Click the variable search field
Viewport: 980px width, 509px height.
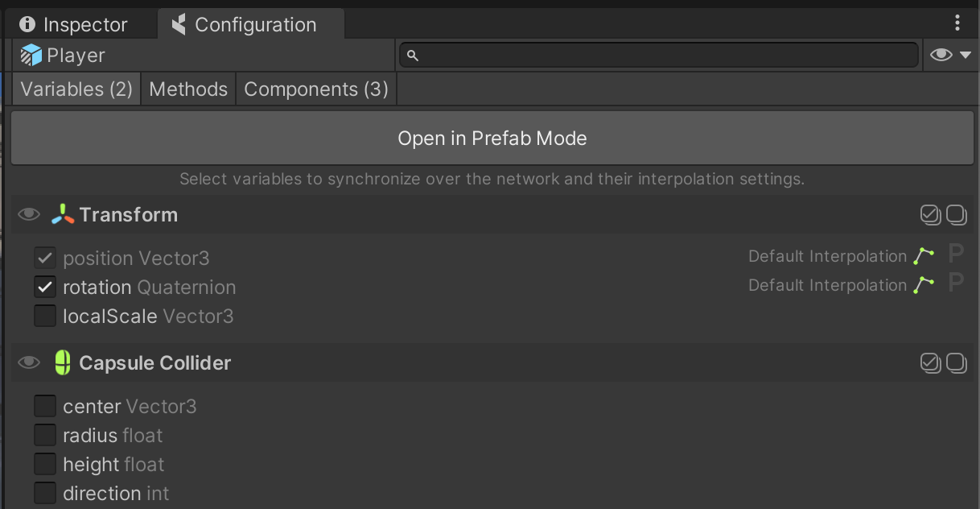pos(658,55)
